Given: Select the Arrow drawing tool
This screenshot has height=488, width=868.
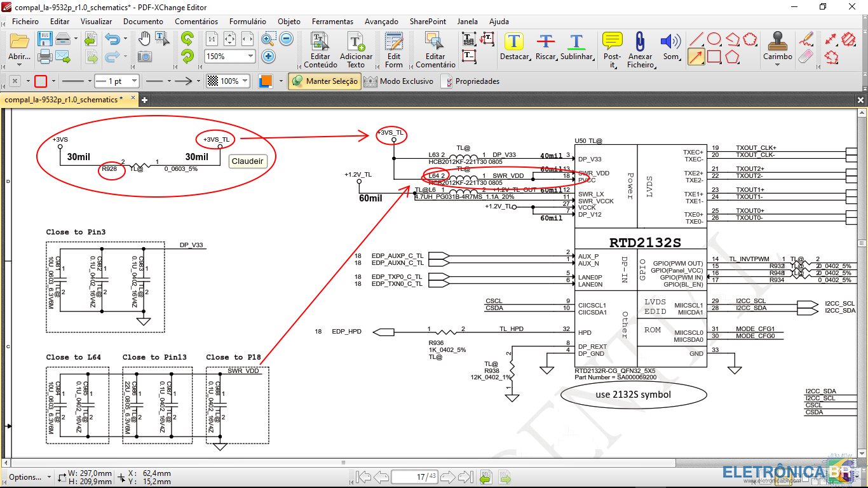Looking at the screenshot, I should pos(696,57).
